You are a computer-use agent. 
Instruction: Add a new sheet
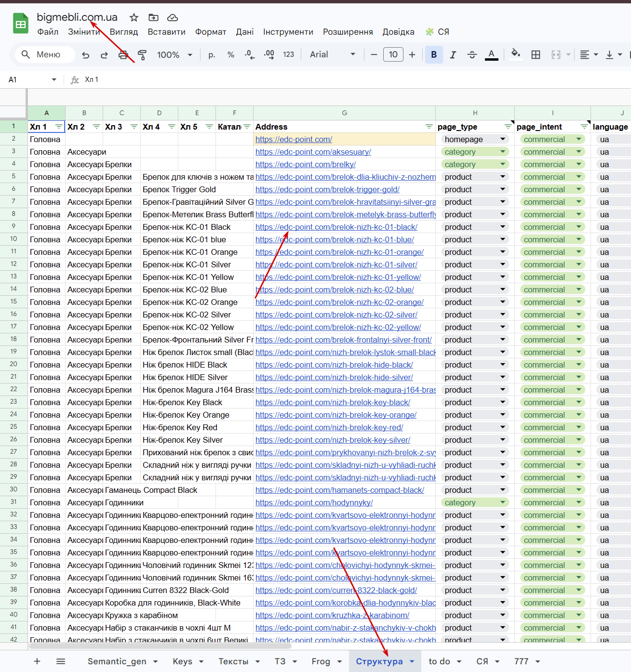(37, 661)
